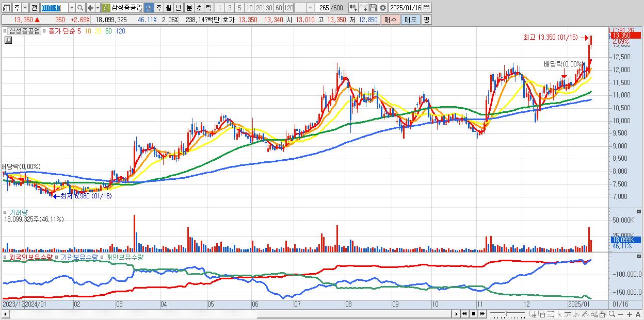
Task: Click the save floppy disk icon
Action: click(373, 8)
